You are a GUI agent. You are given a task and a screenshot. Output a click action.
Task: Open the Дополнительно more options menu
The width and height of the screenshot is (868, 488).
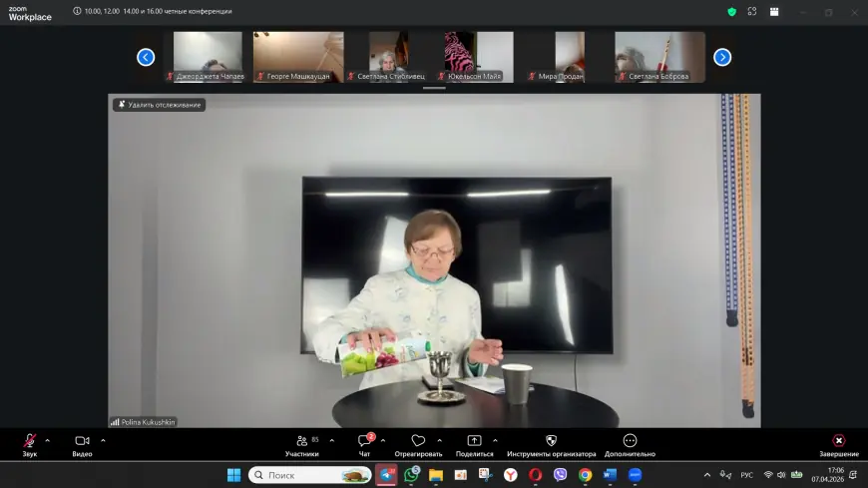tap(630, 441)
